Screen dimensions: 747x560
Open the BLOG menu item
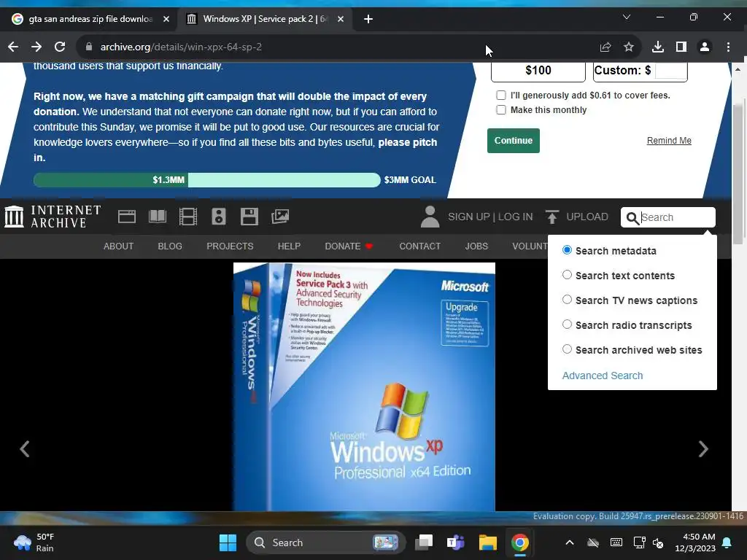170,246
